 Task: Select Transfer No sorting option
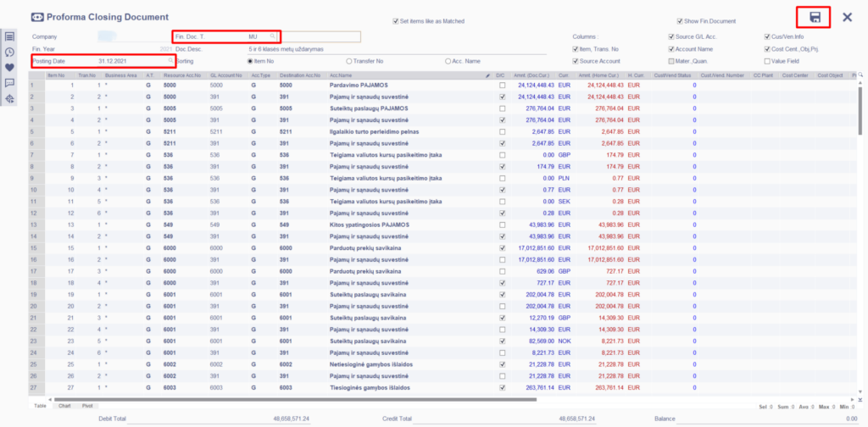tap(349, 61)
